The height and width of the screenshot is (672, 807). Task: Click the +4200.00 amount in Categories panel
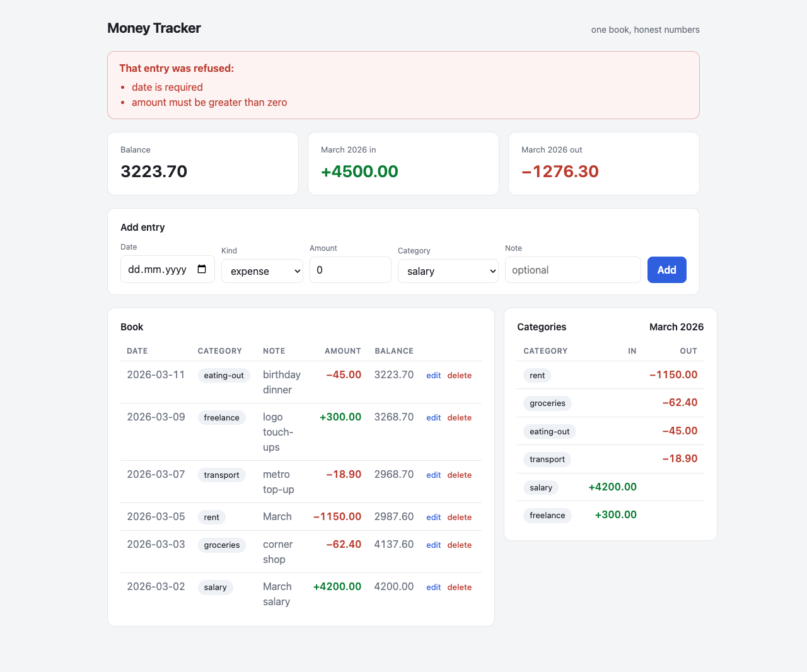(x=612, y=487)
